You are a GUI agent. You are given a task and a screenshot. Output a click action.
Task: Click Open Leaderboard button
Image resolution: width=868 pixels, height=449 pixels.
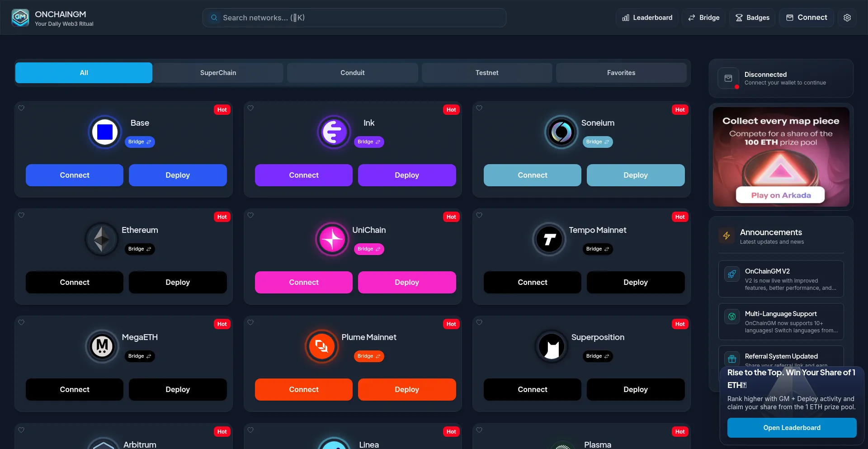(792, 428)
